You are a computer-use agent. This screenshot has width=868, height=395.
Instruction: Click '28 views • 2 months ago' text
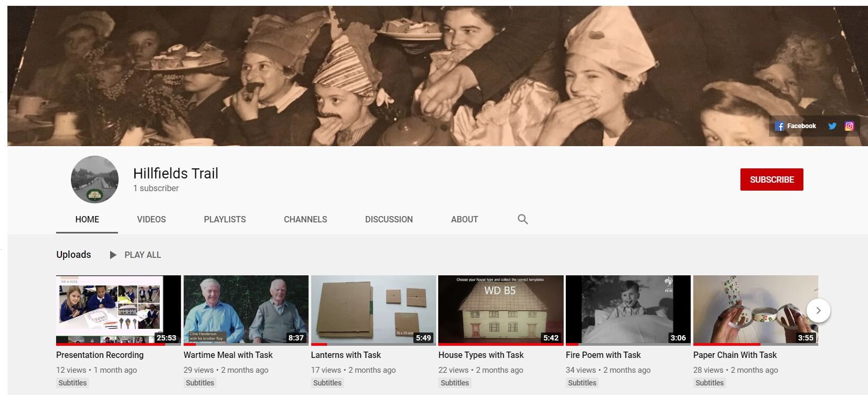(x=736, y=370)
